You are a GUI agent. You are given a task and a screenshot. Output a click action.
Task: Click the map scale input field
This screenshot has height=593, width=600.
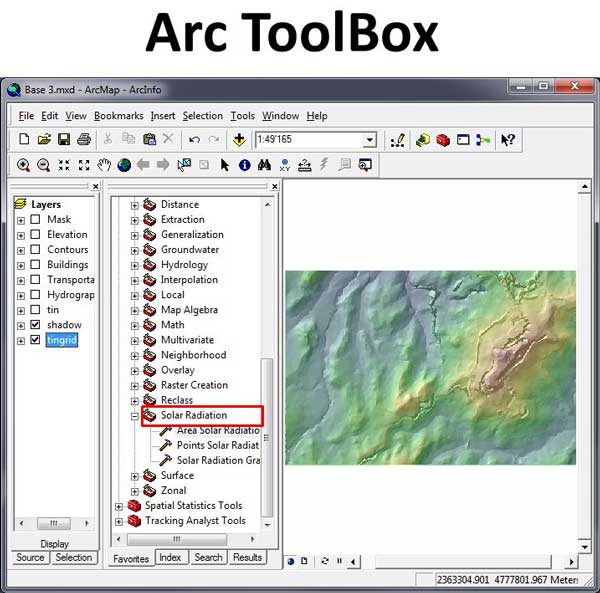(x=310, y=140)
